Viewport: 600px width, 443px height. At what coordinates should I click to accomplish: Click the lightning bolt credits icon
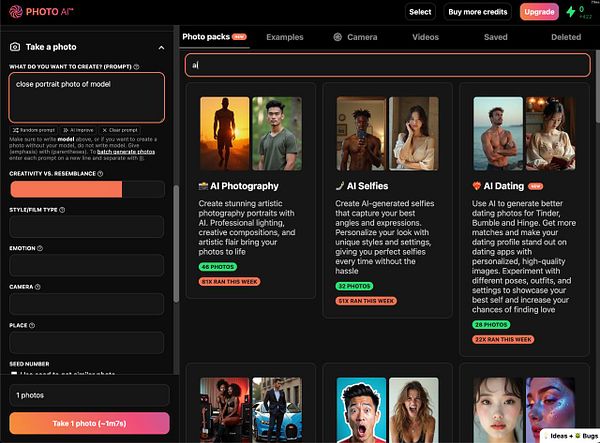pos(571,11)
